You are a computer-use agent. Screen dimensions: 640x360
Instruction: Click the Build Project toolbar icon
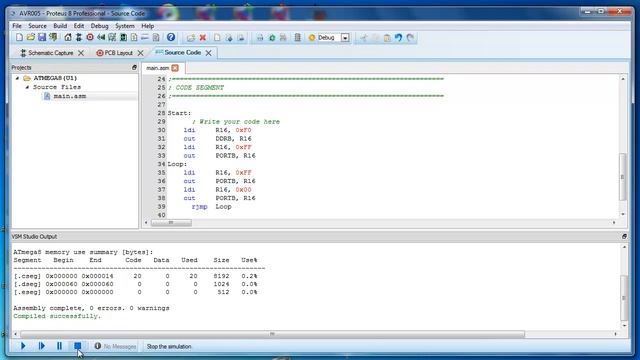click(x=260, y=38)
